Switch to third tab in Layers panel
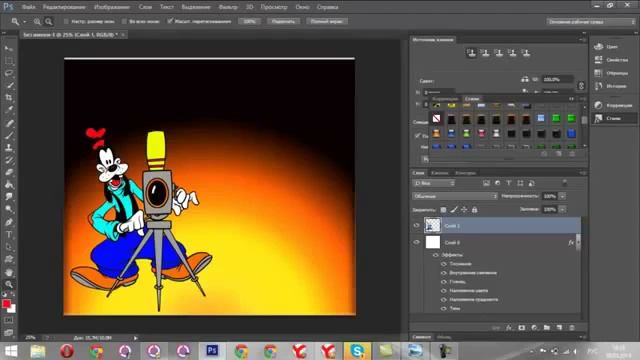The height and width of the screenshot is (360, 640). [465, 173]
